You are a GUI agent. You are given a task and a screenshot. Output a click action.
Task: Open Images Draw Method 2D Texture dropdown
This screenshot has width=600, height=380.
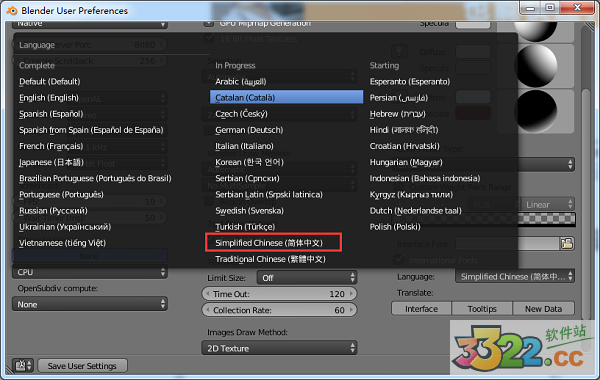[279, 348]
